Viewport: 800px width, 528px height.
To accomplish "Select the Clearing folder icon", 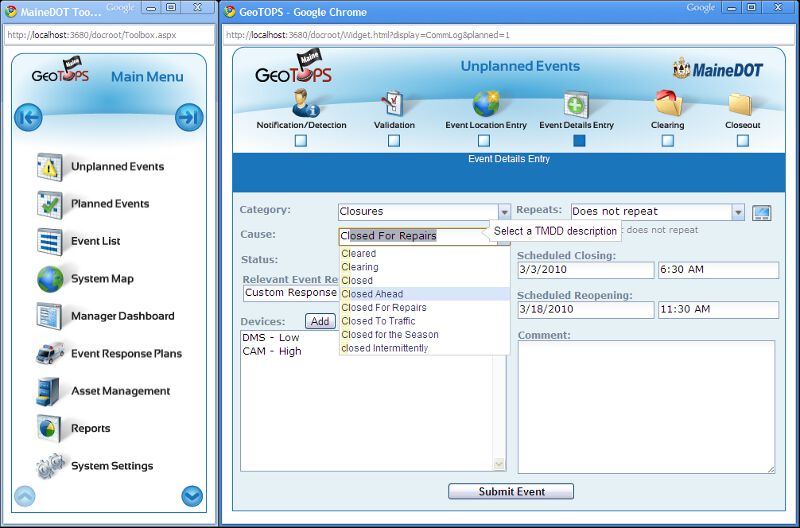I will [x=668, y=103].
